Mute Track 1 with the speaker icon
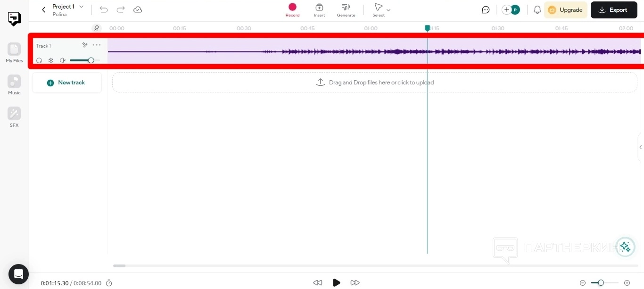 coord(63,60)
